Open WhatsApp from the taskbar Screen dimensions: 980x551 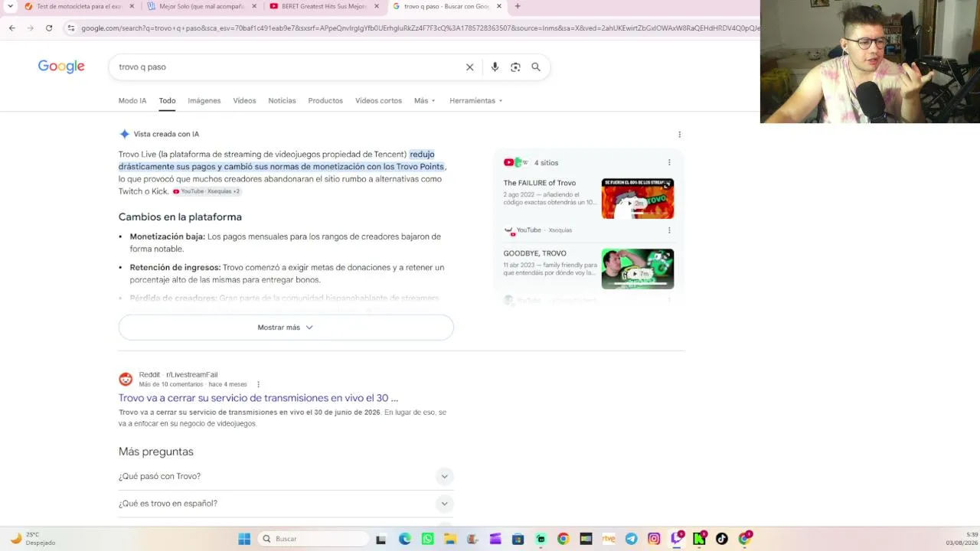coord(428,539)
